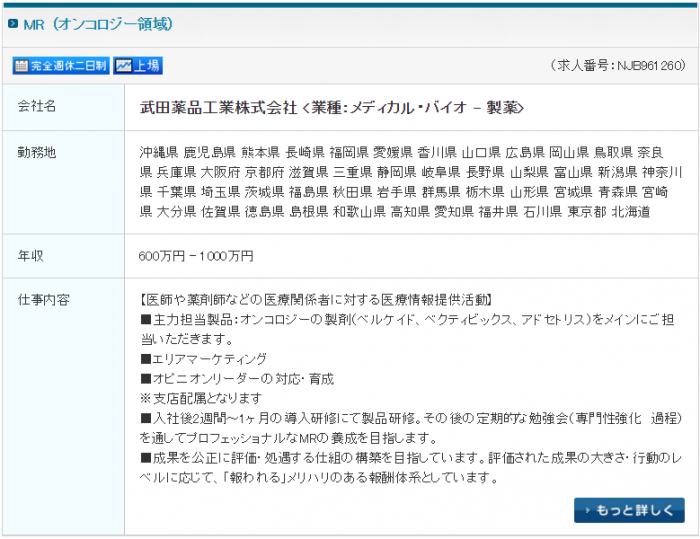Screen dimensions: 700x539
Task: Click the ※支店配属となります note
Action: pos(198,398)
